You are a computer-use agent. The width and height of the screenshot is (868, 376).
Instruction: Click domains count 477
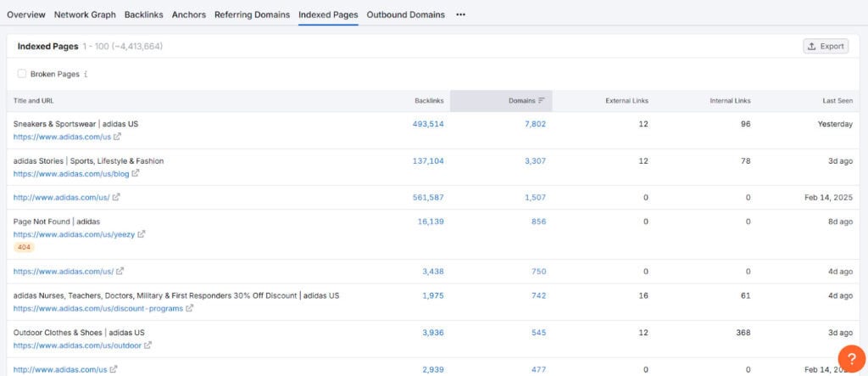pyautogui.click(x=538, y=370)
